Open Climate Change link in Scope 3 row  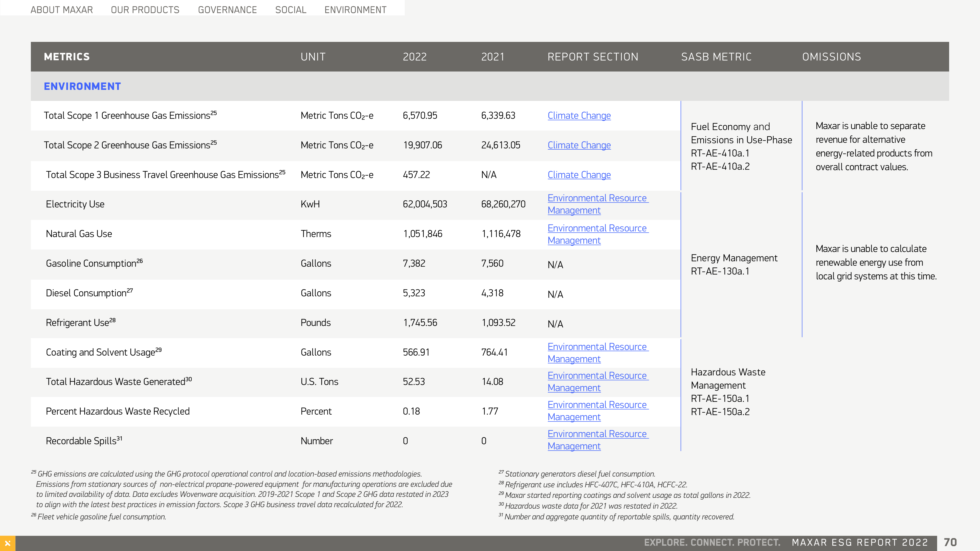tap(579, 175)
